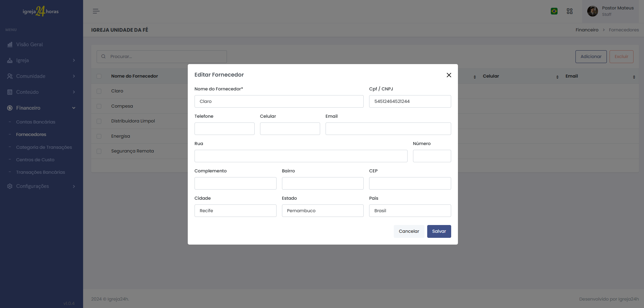Click the Visão Geral chart icon
The image size is (644, 308).
[x=10, y=45]
